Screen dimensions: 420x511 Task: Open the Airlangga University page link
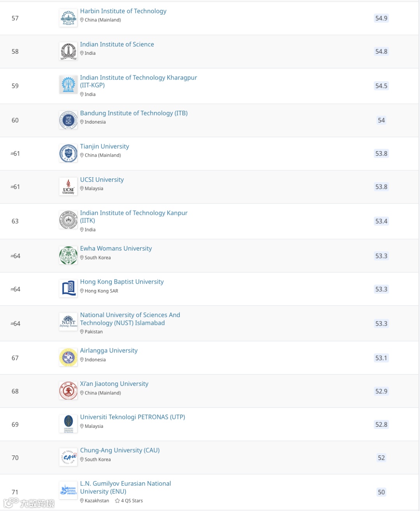click(x=109, y=351)
